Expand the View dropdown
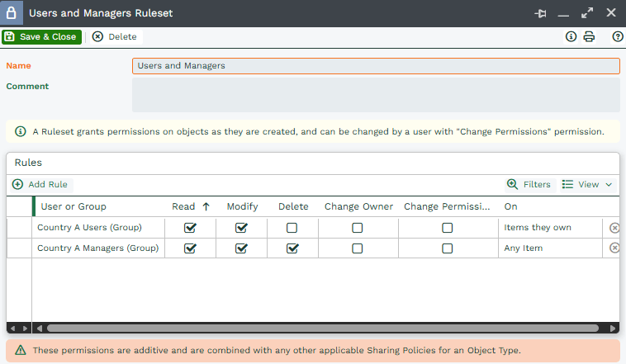 coord(587,184)
